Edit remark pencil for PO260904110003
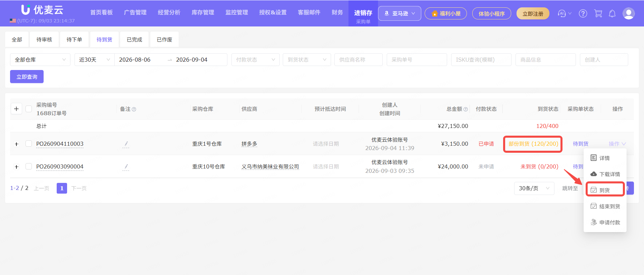Screen dimensions: 644x275 click(x=126, y=144)
